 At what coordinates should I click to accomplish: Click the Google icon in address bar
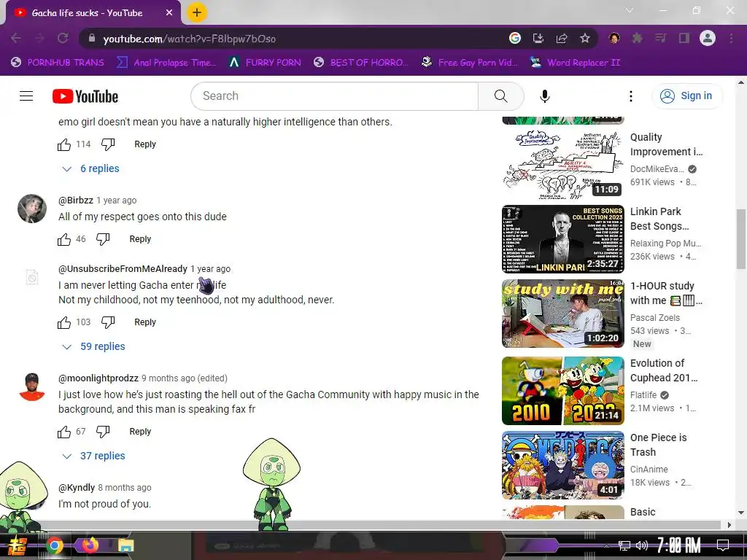(515, 38)
